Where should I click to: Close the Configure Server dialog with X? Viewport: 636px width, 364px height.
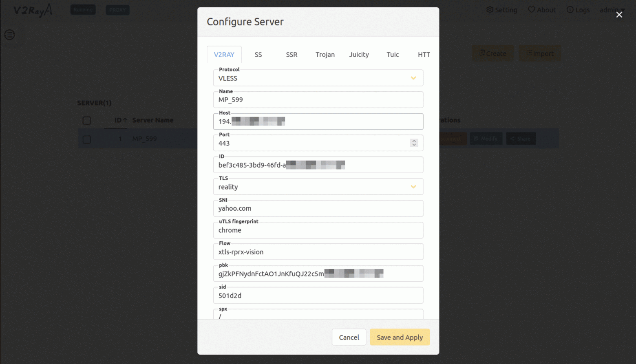coord(619,15)
